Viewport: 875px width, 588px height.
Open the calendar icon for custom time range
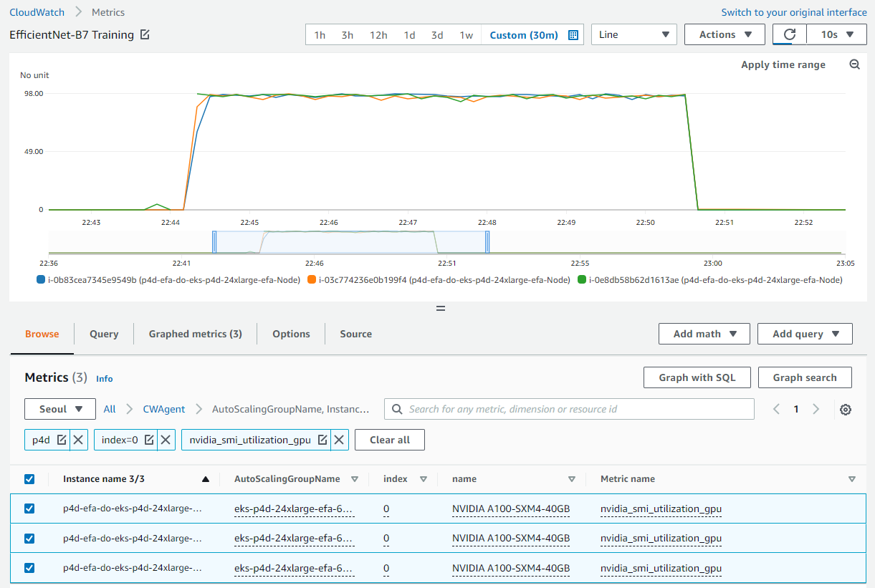pos(573,35)
